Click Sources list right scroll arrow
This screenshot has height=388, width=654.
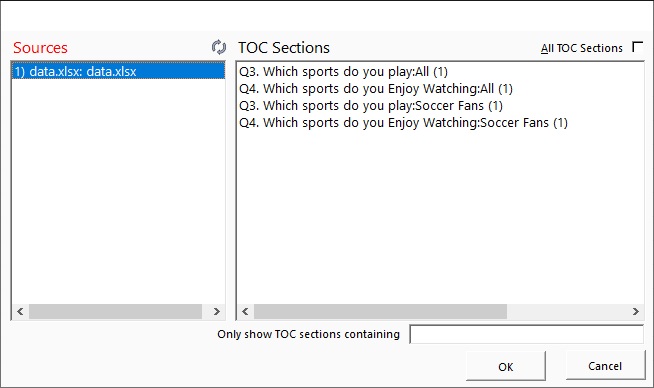point(216,311)
